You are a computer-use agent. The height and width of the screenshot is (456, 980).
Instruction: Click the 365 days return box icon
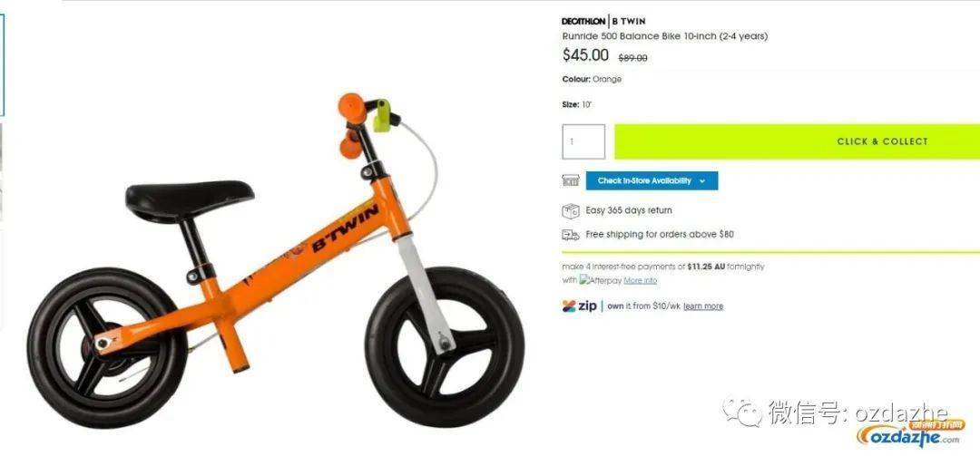coord(570,210)
